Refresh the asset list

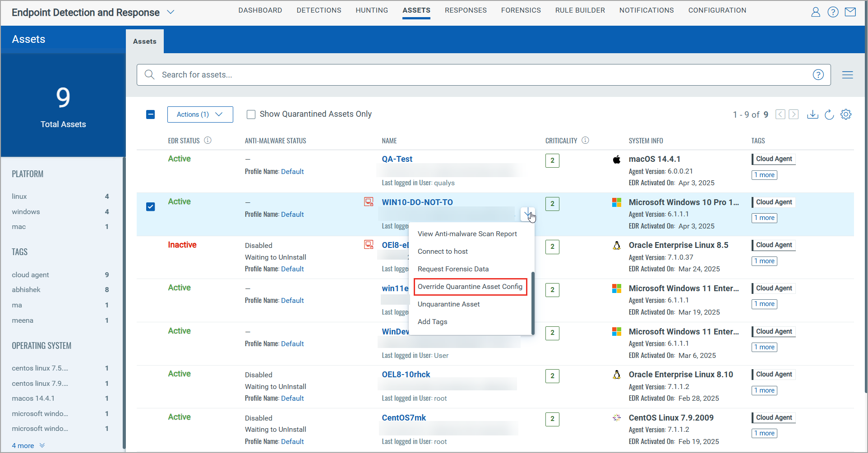829,114
